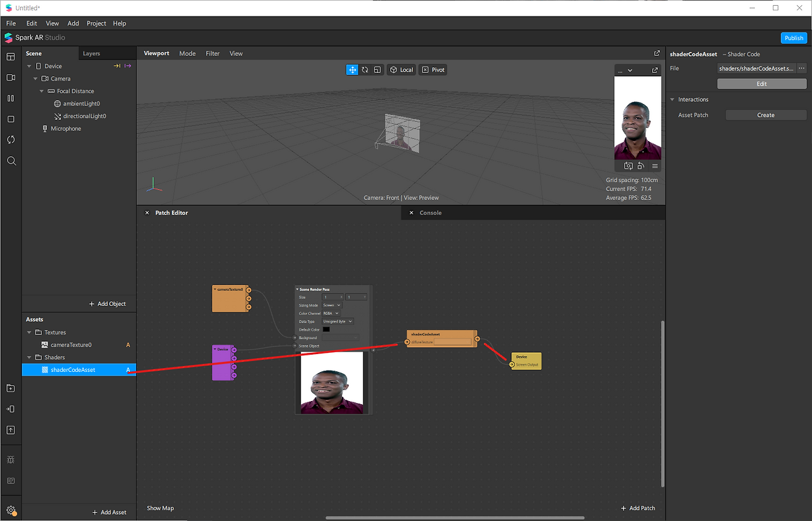Collapse the Device tree item
This screenshot has height=521, width=812.
(x=29, y=66)
